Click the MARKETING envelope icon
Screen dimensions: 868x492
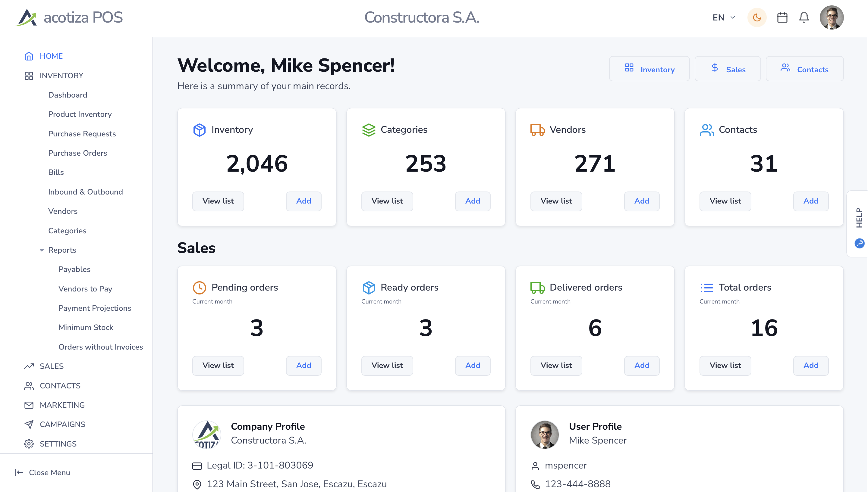pyautogui.click(x=29, y=405)
